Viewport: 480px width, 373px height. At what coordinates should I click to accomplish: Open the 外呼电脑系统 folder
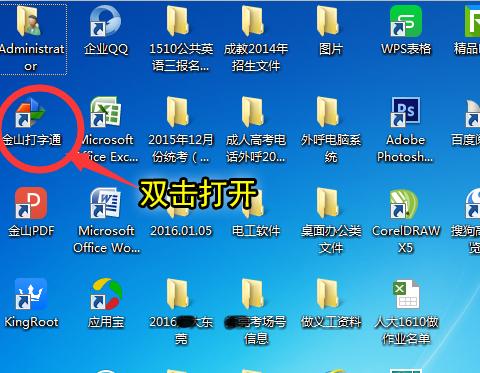[328, 113]
